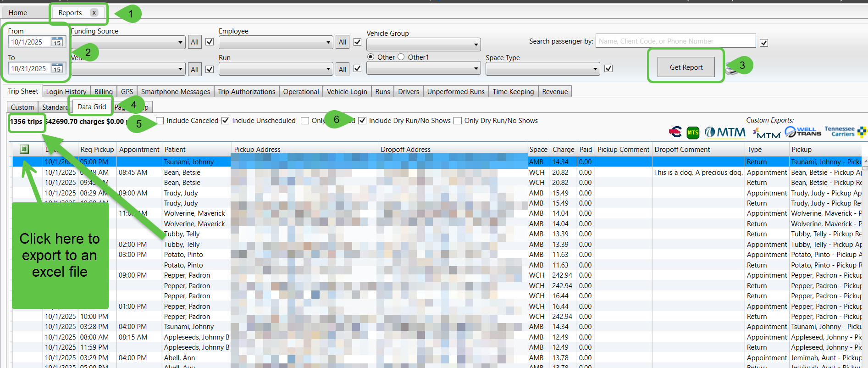Open the Employee dropdown list

pyautogui.click(x=328, y=42)
